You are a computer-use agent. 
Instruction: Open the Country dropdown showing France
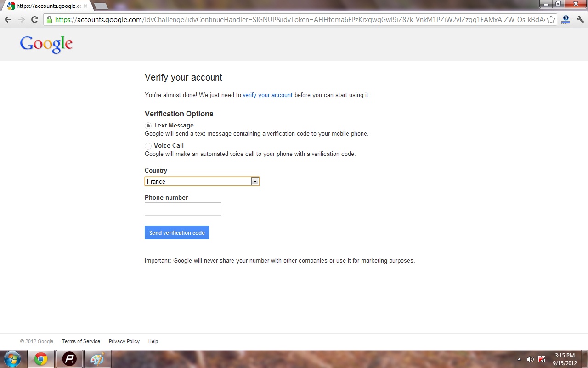tap(202, 181)
